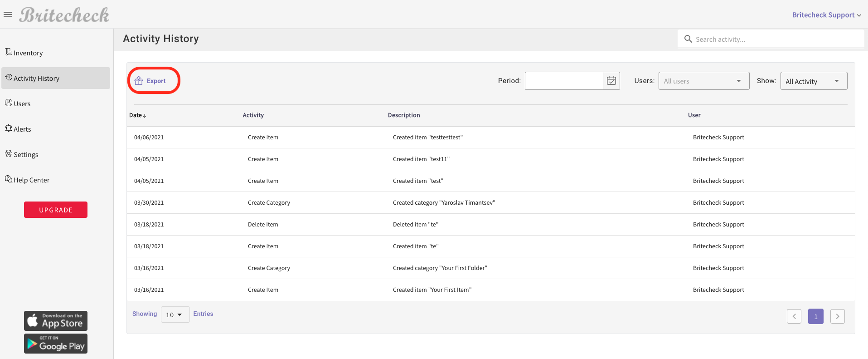Click the date 03/30/2021
The image size is (868, 359).
(x=149, y=203)
